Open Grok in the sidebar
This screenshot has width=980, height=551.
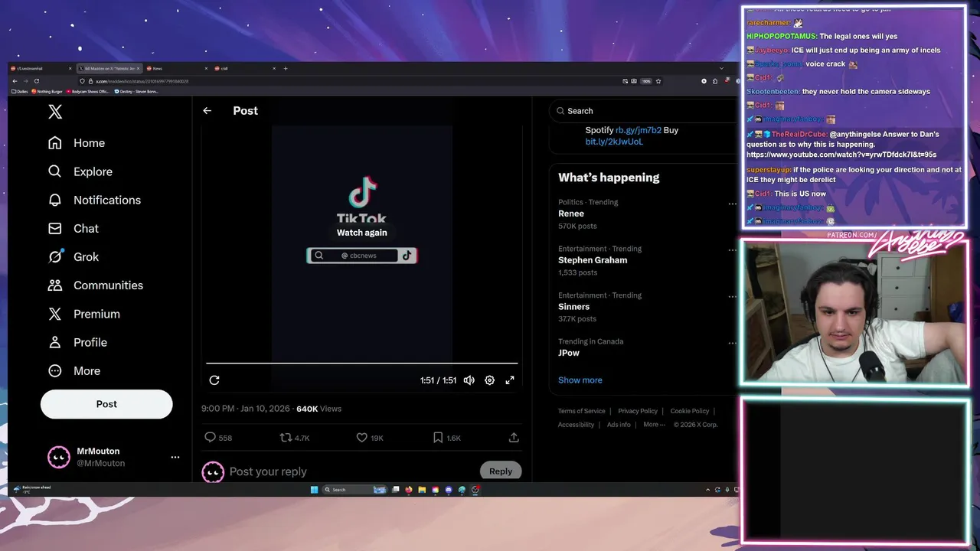click(73, 256)
